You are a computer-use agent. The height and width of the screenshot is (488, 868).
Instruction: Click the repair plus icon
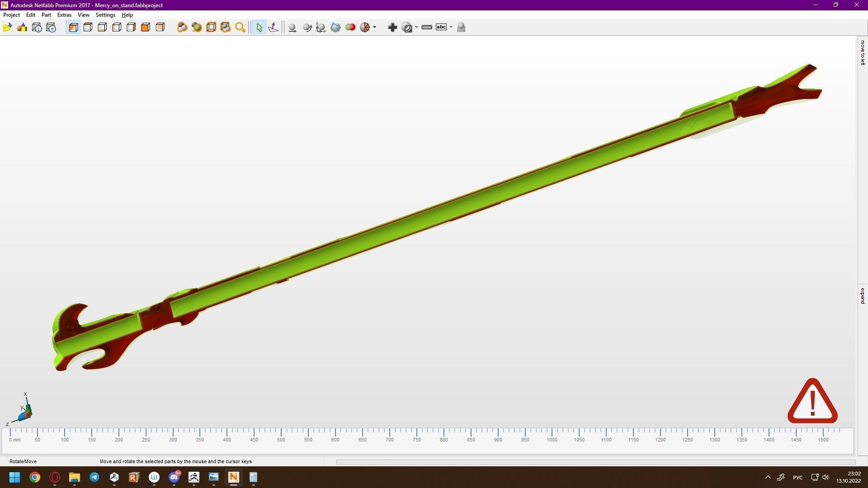tap(392, 28)
